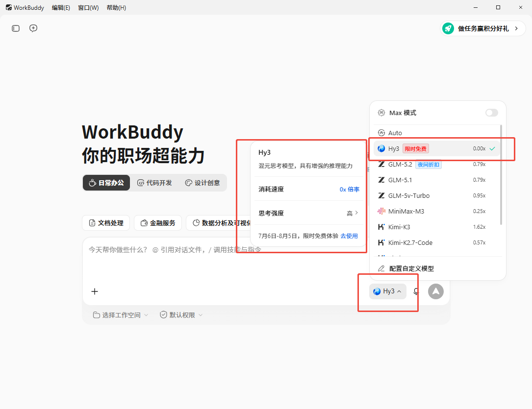
Task: Open 选择工作空间 dropdown
Action: (121, 315)
